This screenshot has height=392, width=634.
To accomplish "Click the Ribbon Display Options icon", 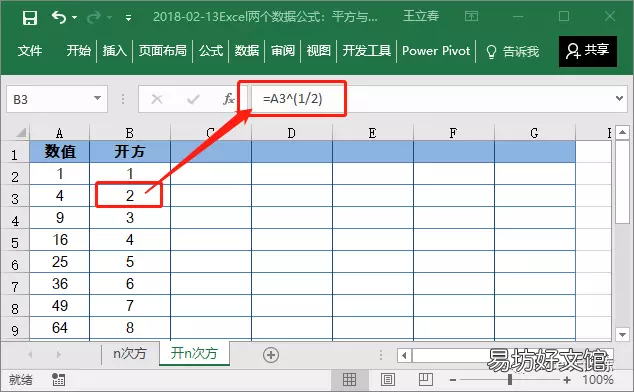I will coord(471,16).
